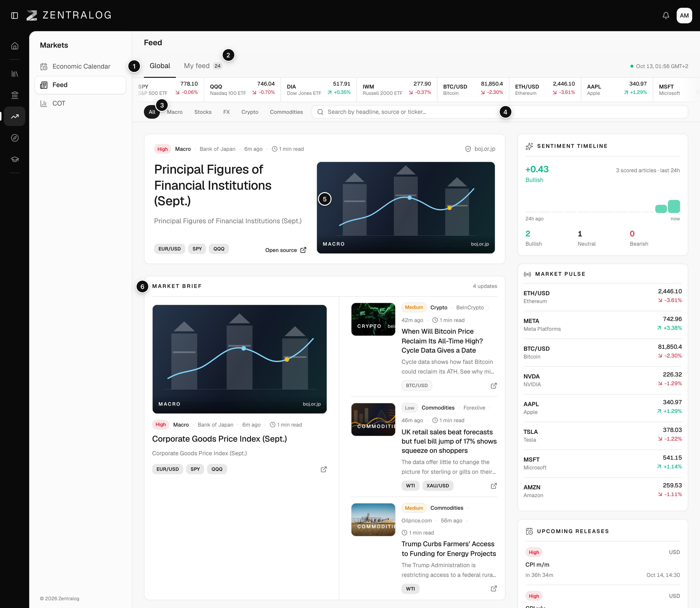
Task: Open COT in Markets menu
Action: point(80,104)
